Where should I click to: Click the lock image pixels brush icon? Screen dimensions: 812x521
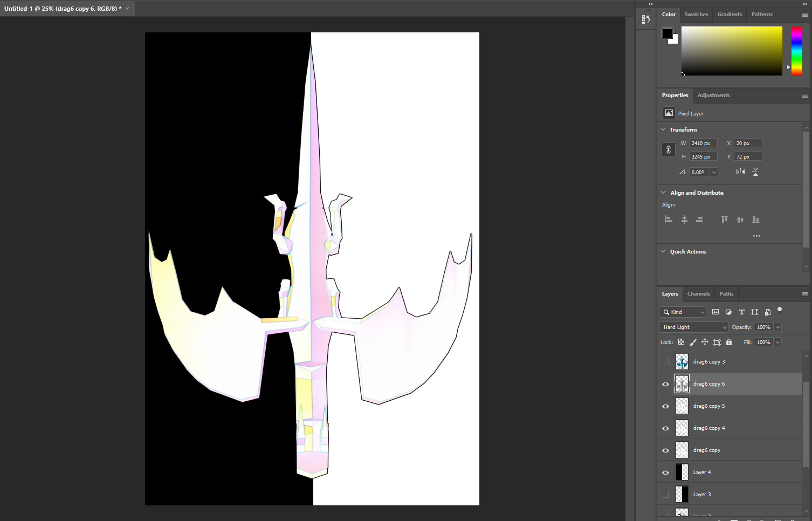[x=693, y=342]
